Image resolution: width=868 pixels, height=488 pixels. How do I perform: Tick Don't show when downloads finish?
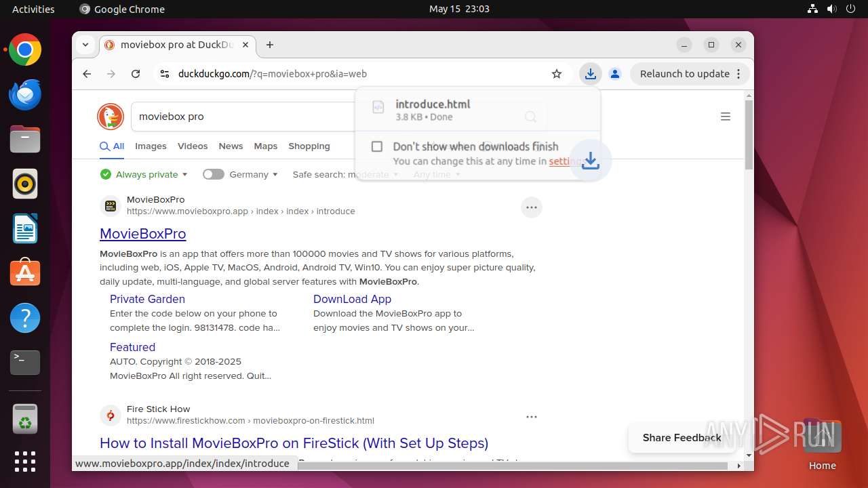377,146
